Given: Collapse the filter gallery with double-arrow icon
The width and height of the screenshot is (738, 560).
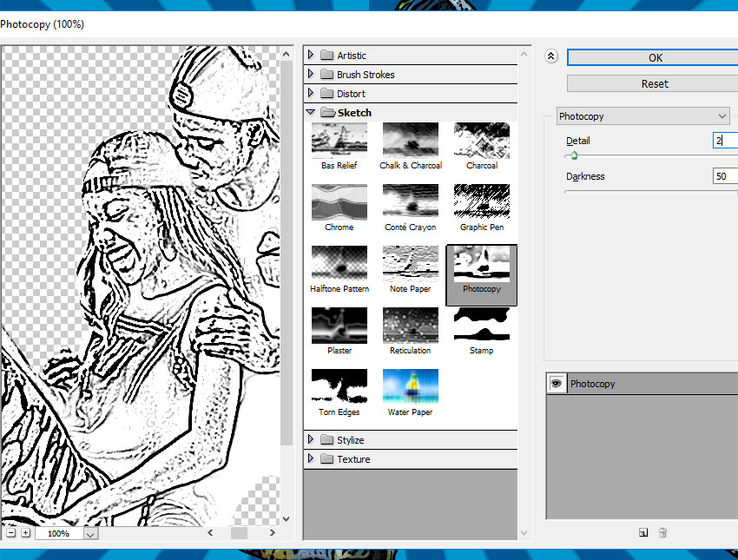Looking at the screenshot, I should point(550,56).
